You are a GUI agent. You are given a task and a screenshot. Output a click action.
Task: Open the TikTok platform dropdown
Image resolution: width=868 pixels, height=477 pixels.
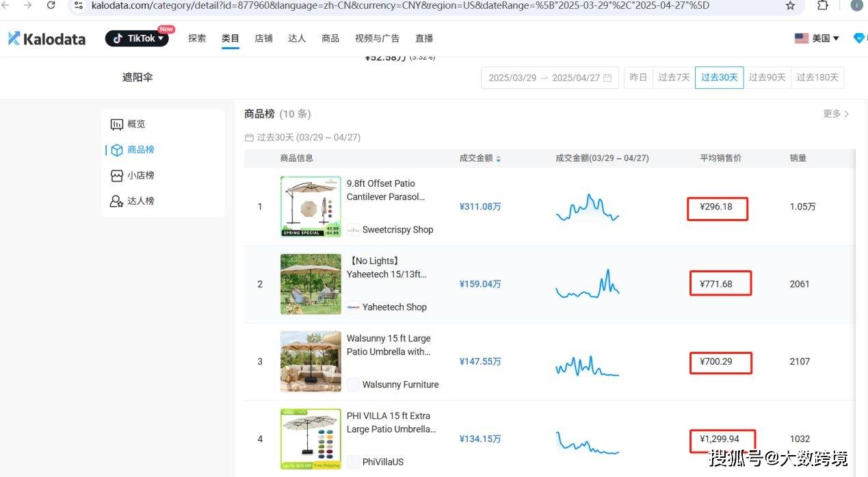[137, 38]
